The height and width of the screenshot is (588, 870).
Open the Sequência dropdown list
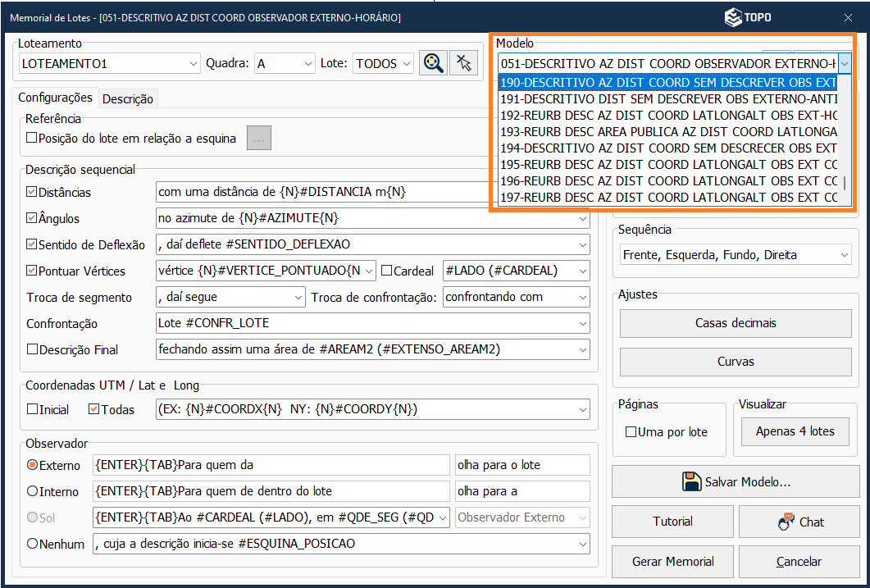click(845, 255)
